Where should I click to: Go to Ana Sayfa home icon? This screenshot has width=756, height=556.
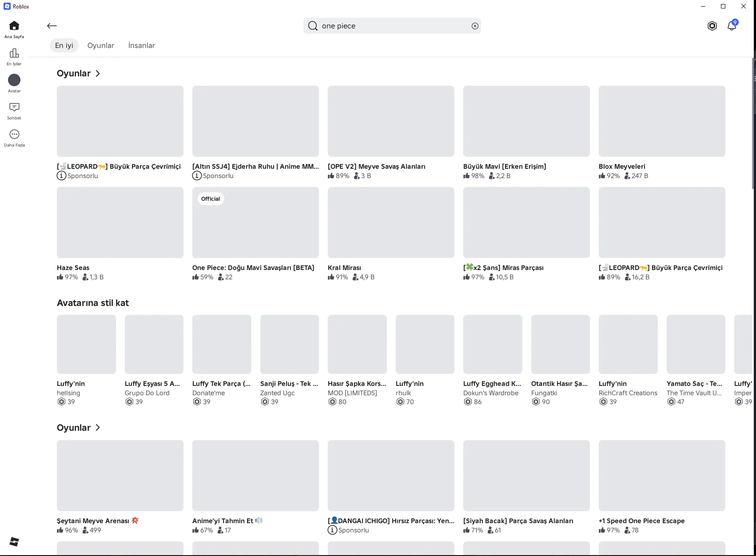pos(14,26)
